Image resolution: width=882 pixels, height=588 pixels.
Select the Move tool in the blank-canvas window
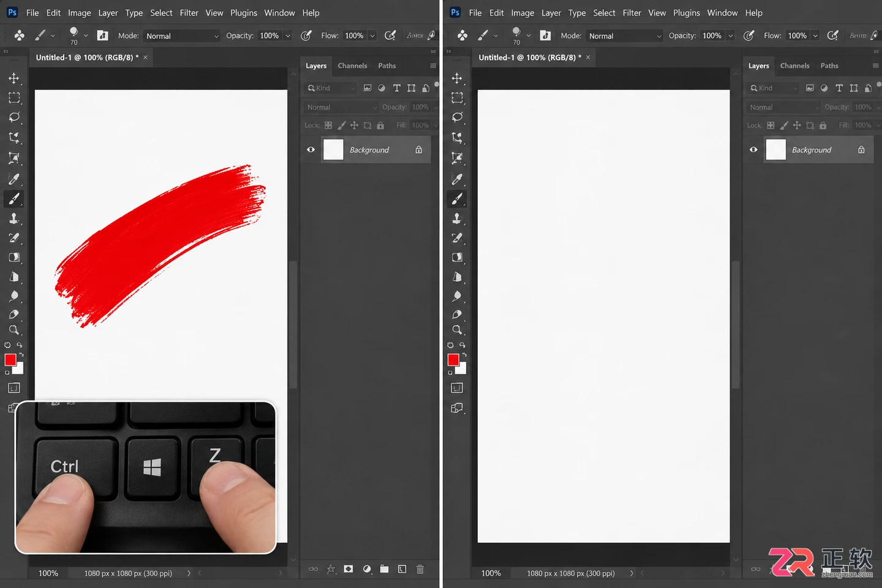[457, 78]
